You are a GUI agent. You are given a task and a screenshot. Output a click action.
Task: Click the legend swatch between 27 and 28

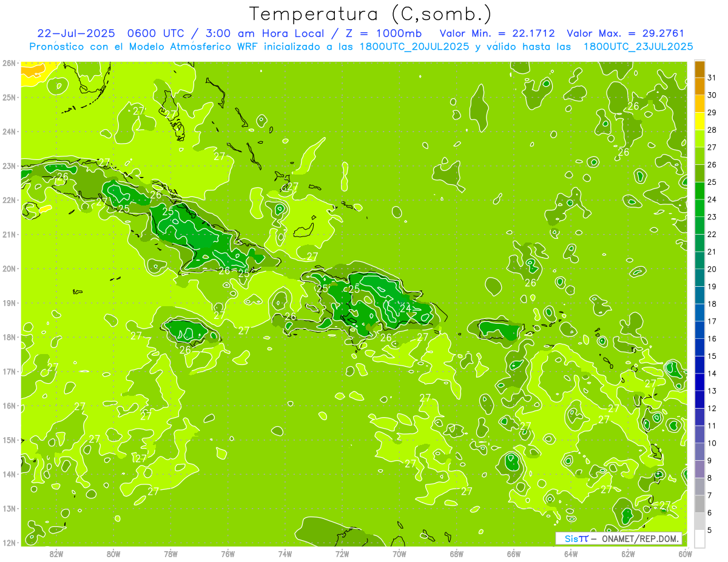[x=699, y=138]
